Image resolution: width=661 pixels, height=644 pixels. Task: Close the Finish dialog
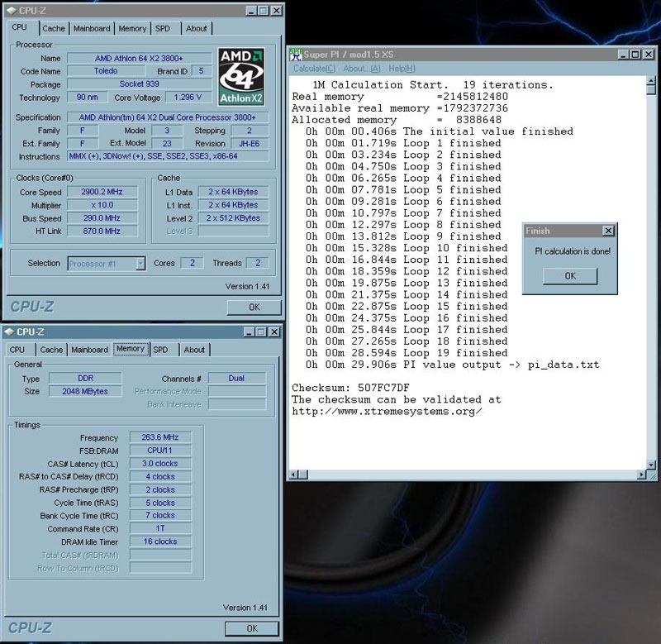608,231
